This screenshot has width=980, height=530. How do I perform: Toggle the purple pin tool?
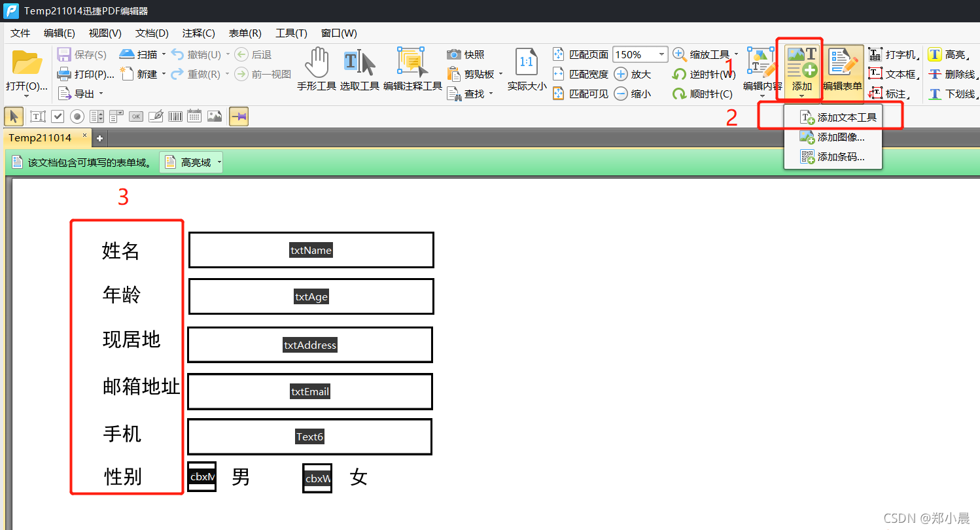tap(239, 116)
